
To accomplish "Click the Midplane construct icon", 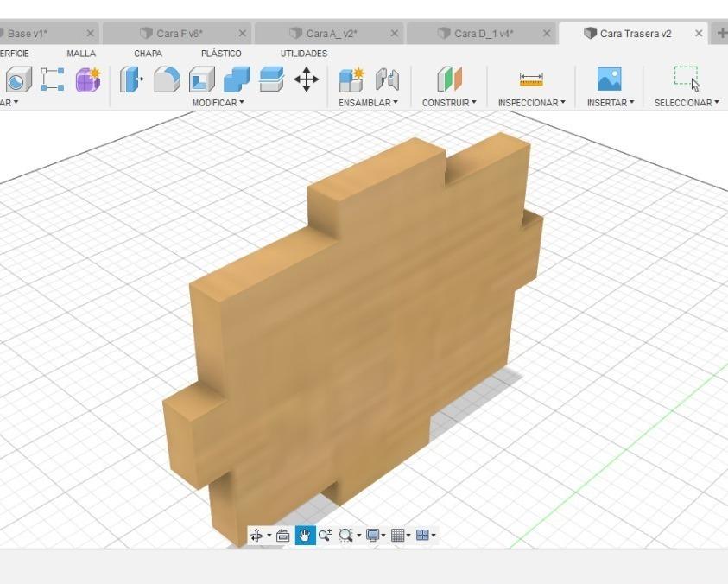I will coord(449,79).
